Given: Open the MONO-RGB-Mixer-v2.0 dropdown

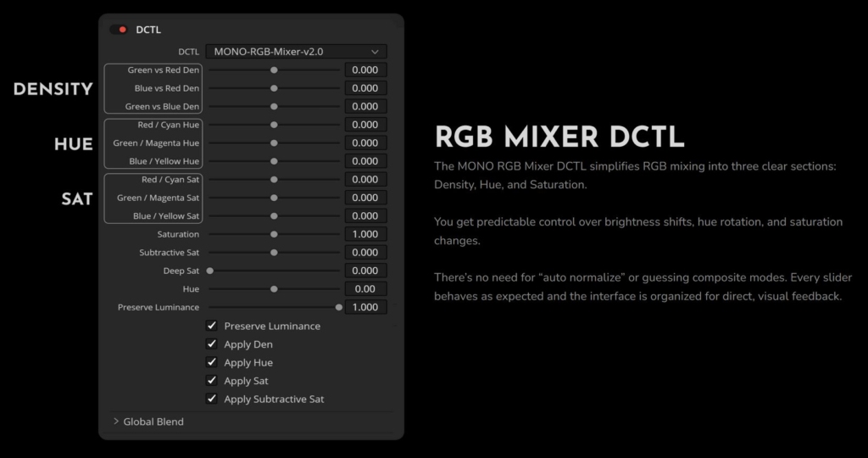Looking at the screenshot, I should 296,52.
